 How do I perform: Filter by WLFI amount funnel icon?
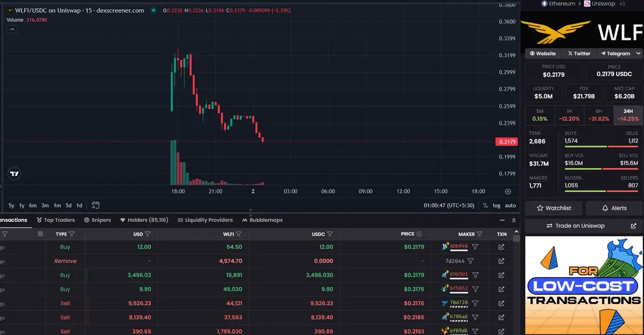pos(238,234)
